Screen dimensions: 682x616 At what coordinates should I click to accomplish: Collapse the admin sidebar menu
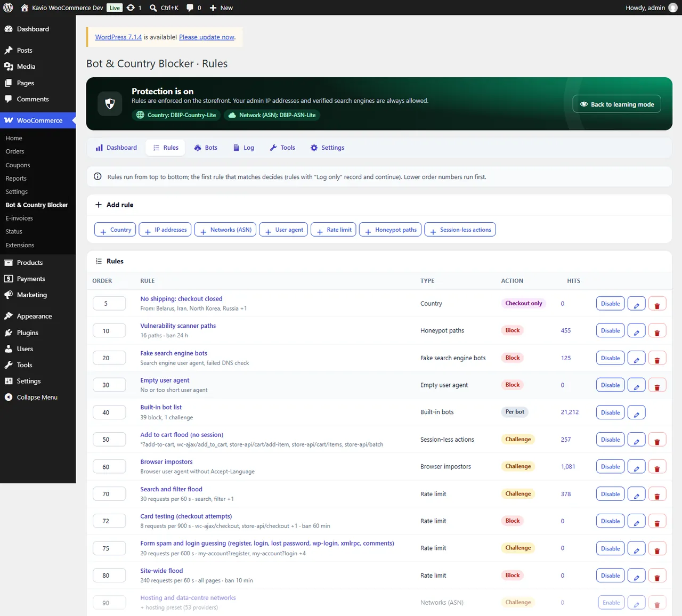coord(37,398)
